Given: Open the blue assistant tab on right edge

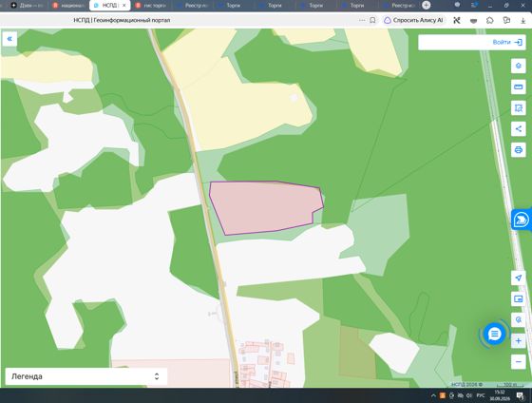Looking at the screenshot, I should 522,220.
